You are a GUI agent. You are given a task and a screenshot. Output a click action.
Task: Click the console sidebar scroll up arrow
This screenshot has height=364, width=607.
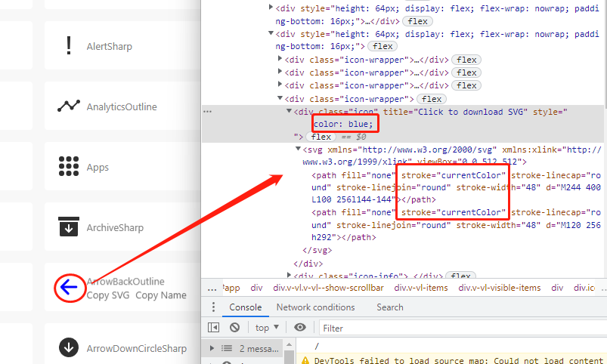[290, 344]
